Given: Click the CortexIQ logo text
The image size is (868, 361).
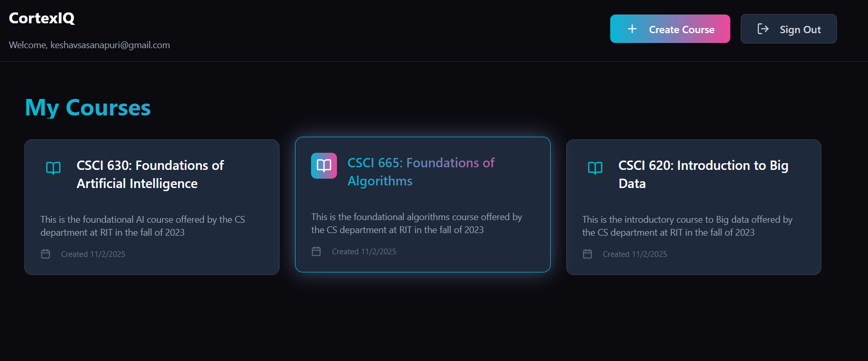Looking at the screenshot, I should click(42, 18).
